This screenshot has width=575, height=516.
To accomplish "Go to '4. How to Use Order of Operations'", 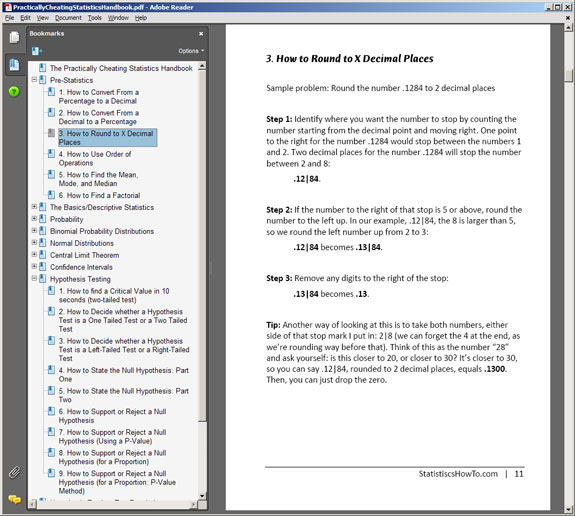I will coord(95,158).
